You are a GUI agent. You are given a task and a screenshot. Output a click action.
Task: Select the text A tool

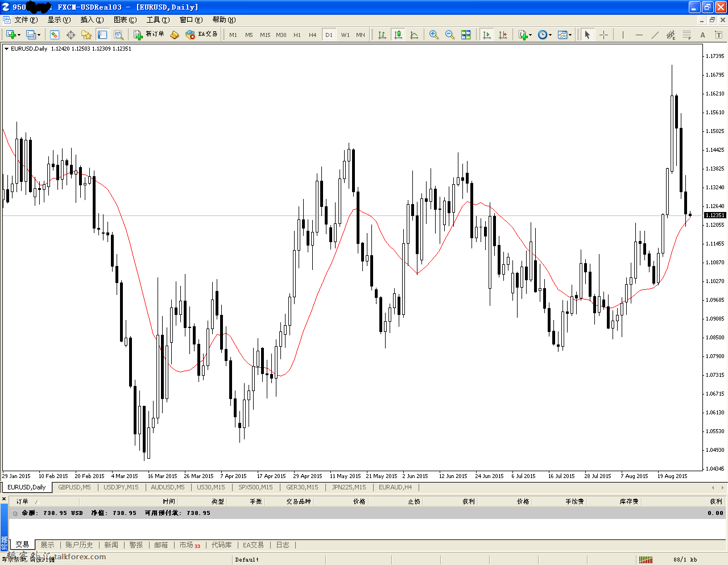703,35
